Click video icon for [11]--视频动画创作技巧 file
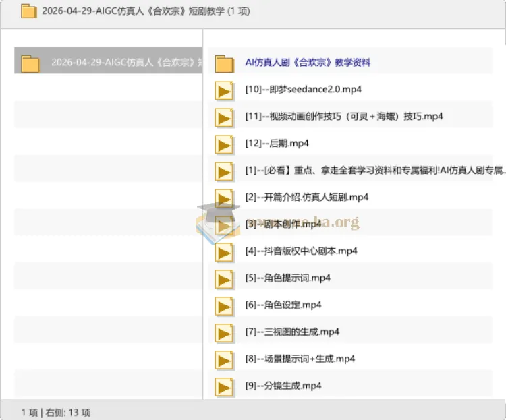The image size is (506, 420). 224,118
